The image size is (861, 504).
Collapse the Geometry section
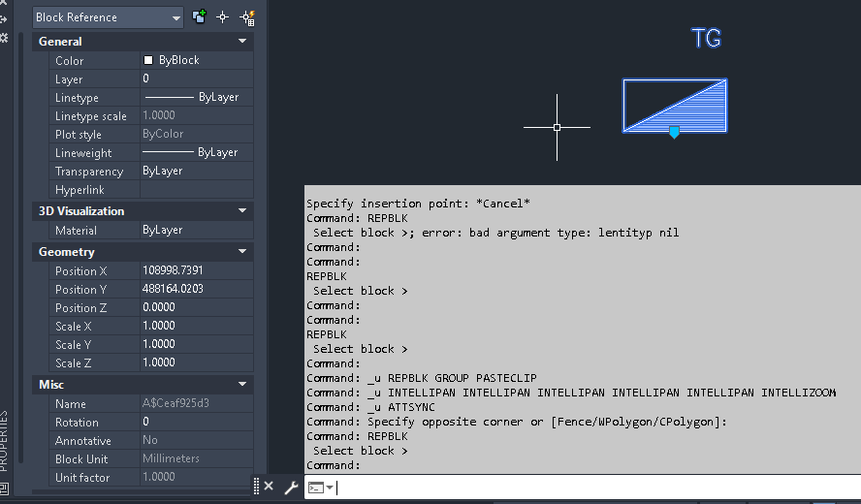click(242, 251)
